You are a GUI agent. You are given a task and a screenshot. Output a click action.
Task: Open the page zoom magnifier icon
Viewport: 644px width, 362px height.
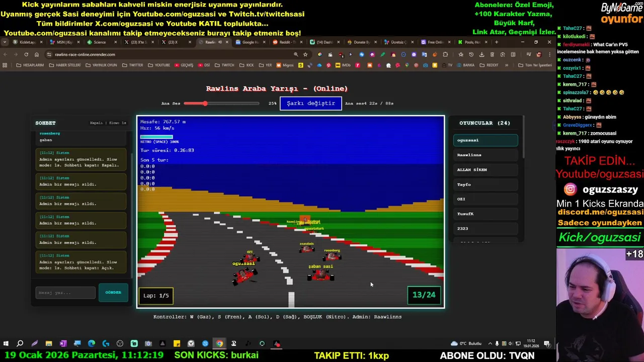[x=296, y=54]
